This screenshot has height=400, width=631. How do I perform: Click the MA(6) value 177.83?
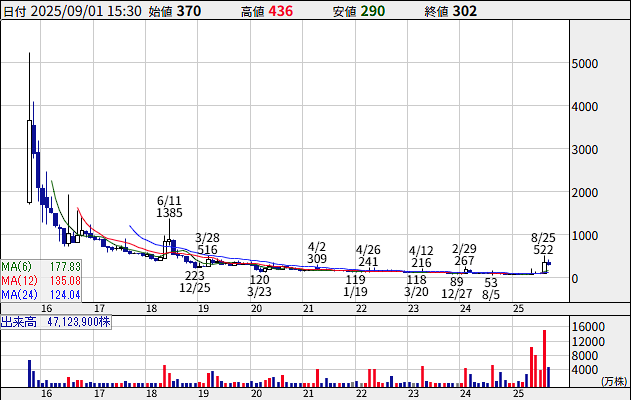[65, 267]
